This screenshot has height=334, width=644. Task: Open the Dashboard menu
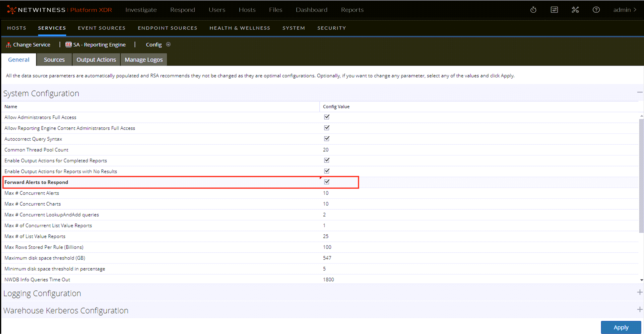312,10
